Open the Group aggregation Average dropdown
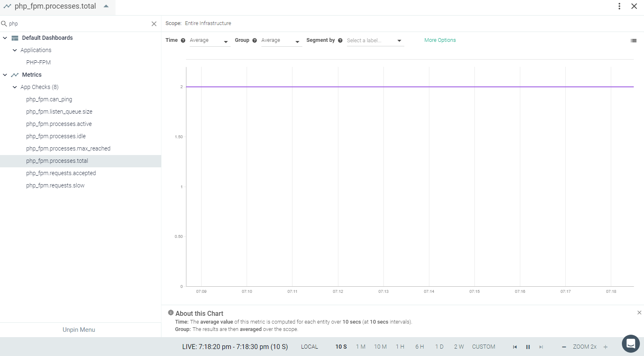This screenshot has width=644, height=356. coord(281,41)
